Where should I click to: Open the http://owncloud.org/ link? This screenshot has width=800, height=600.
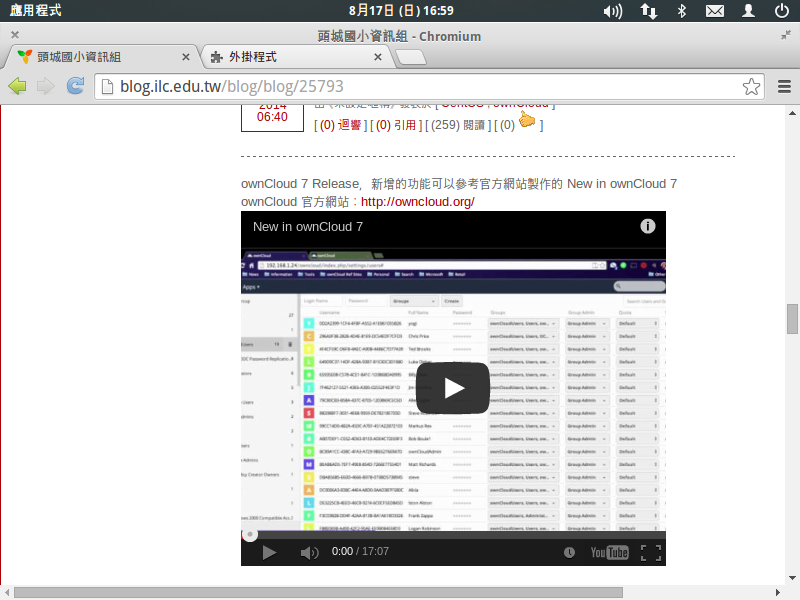coord(417,202)
